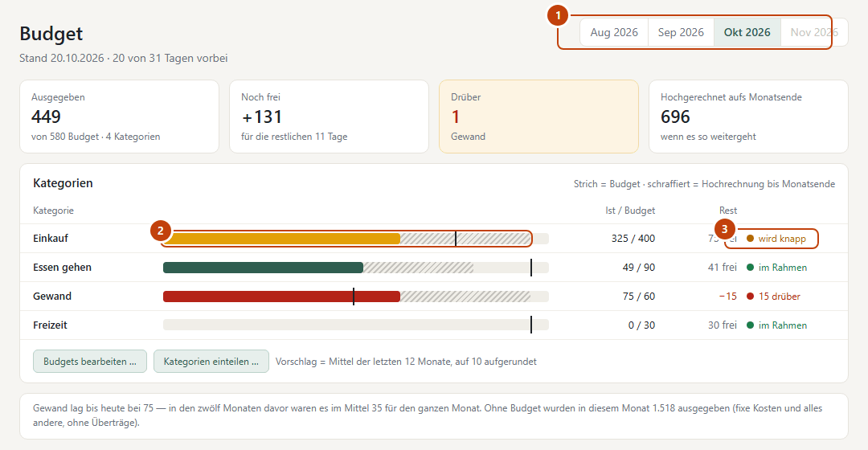Open the Drüber summary card

[x=538, y=117]
